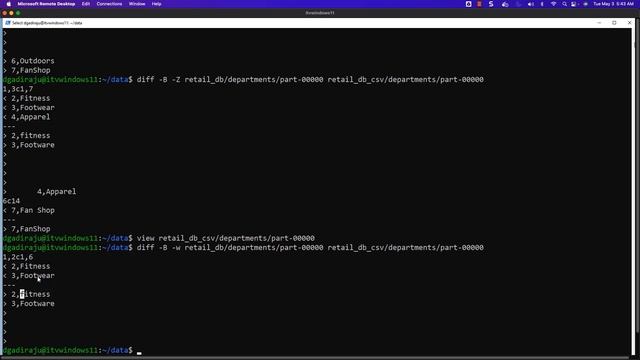
Task: Minimize the terminal window
Action: 599,23
